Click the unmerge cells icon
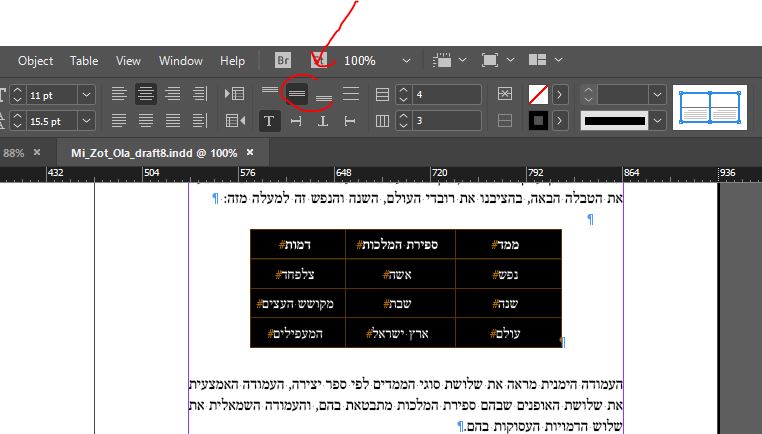The height and width of the screenshot is (434, 762). coord(505,121)
